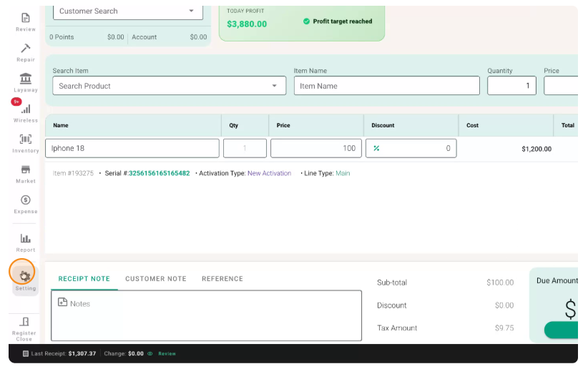Click the Review link in status bar
The image size is (588, 369).
(x=167, y=353)
